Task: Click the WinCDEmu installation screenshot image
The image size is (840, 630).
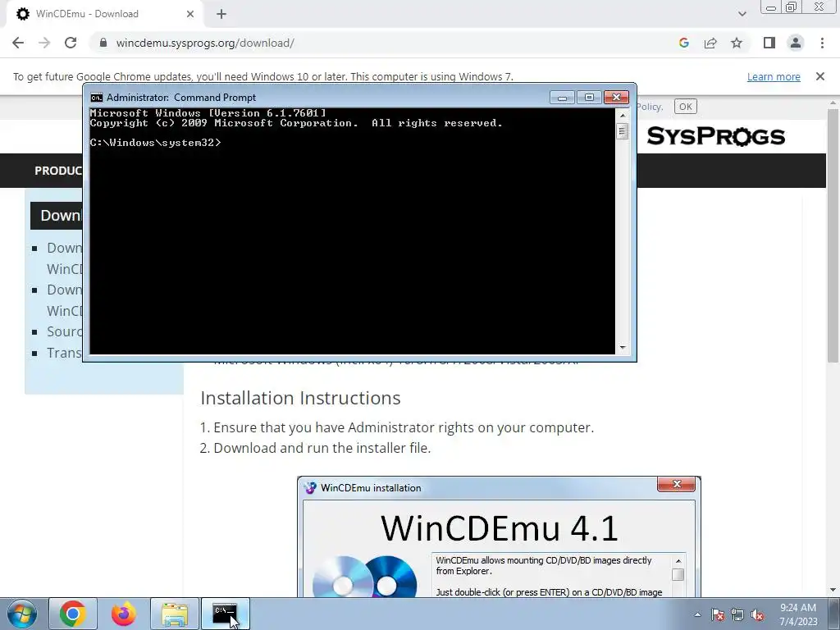Action: pos(499,536)
